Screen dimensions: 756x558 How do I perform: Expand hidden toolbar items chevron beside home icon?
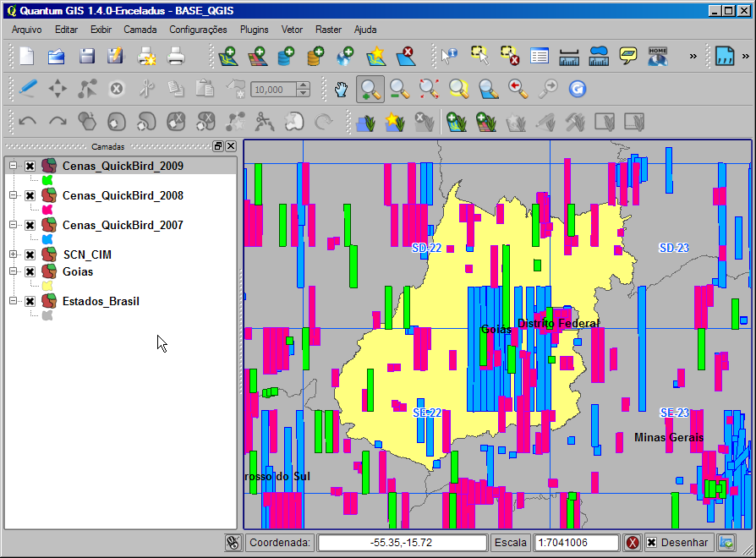tap(693, 57)
